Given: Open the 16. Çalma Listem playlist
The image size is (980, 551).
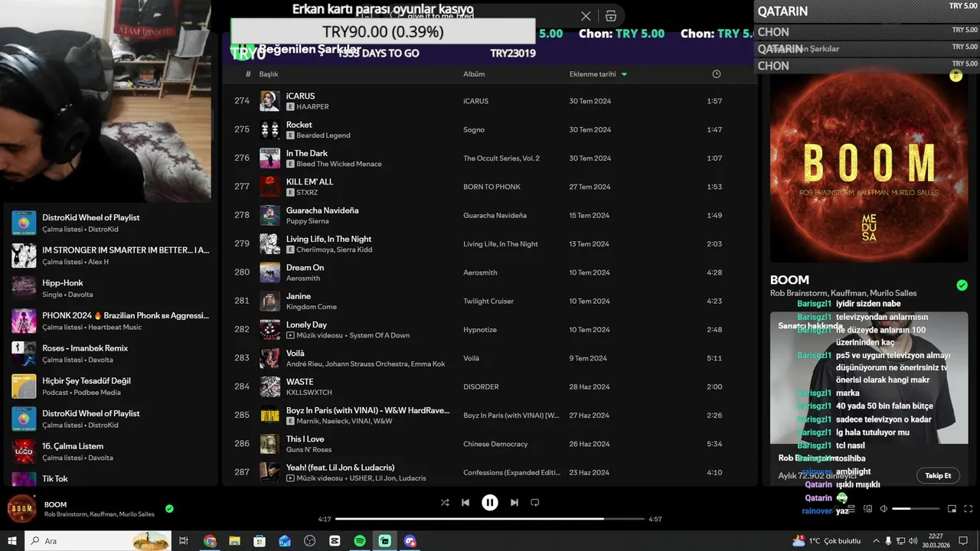Looking at the screenshot, I should pyautogui.click(x=111, y=452).
